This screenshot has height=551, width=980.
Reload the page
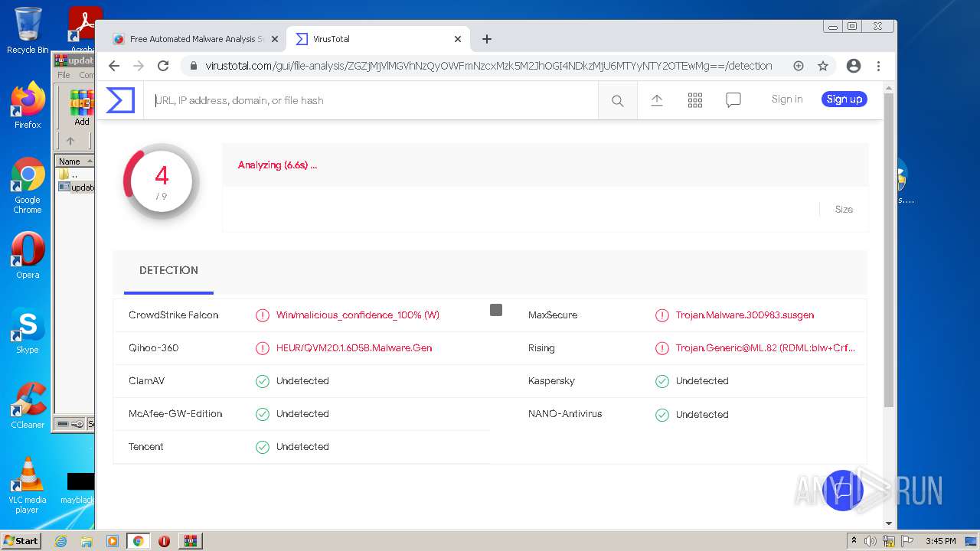(x=163, y=66)
